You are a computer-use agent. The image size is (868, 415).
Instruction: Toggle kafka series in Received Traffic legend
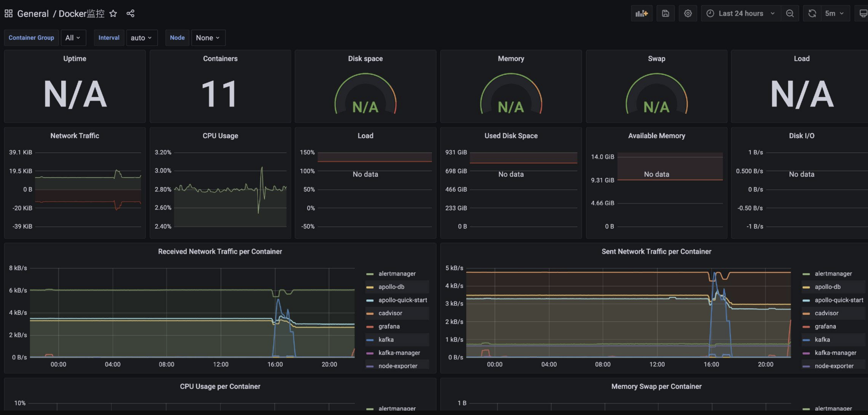tap(386, 339)
